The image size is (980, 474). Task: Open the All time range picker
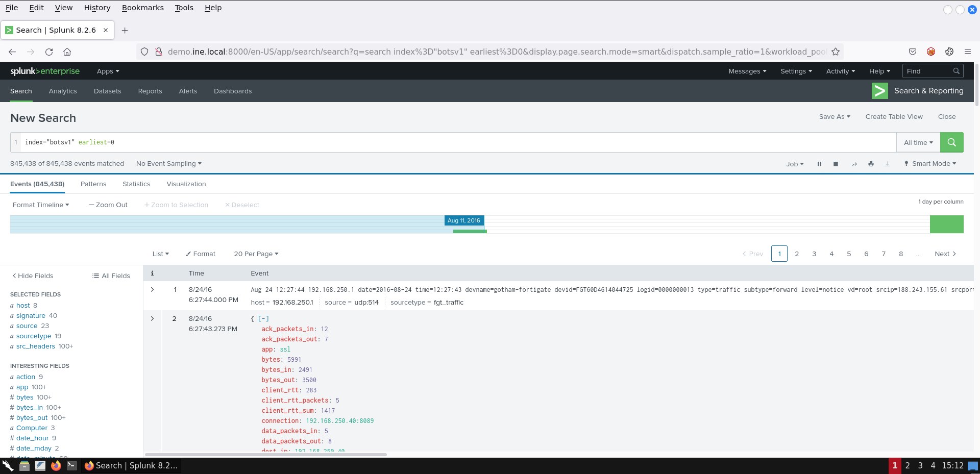coord(918,142)
